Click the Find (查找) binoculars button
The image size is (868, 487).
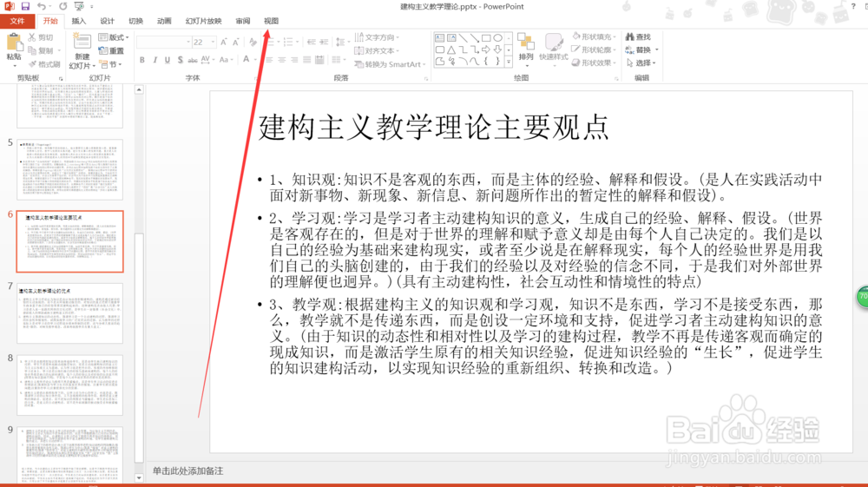pos(638,36)
